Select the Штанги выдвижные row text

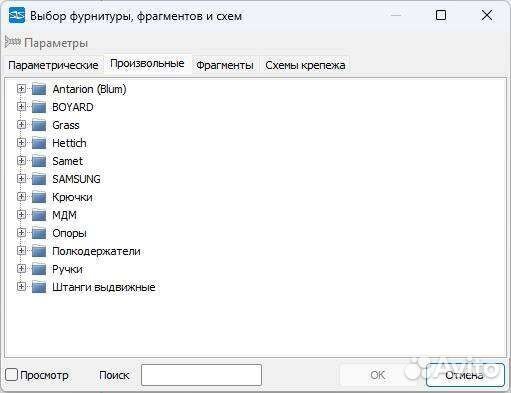pyautogui.click(x=104, y=287)
